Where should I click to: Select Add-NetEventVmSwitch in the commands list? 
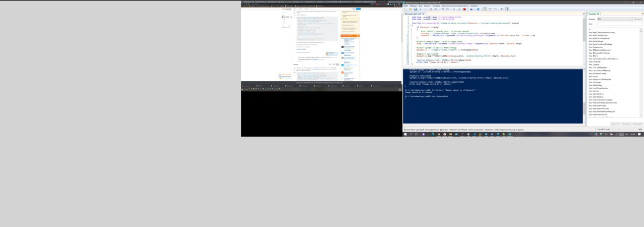pos(599,115)
